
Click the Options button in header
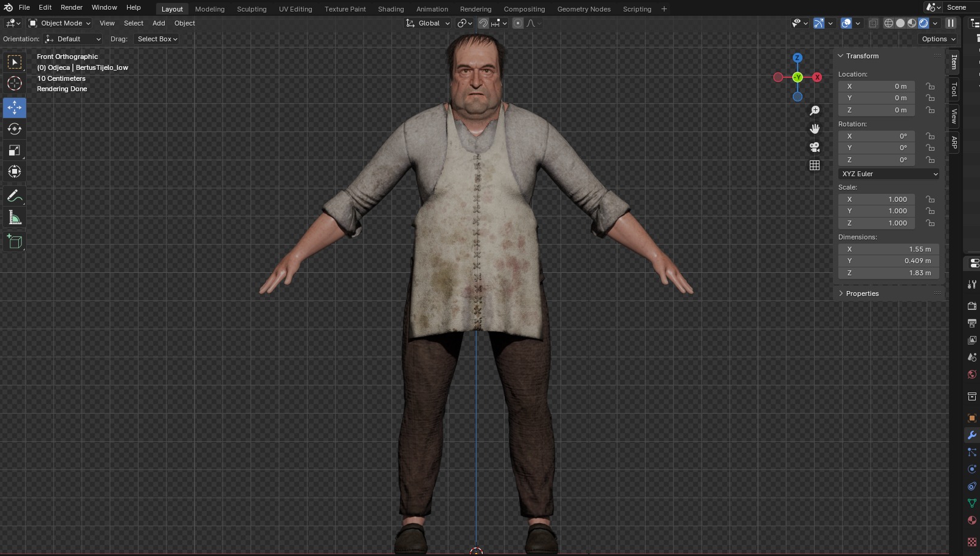[x=938, y=39]
